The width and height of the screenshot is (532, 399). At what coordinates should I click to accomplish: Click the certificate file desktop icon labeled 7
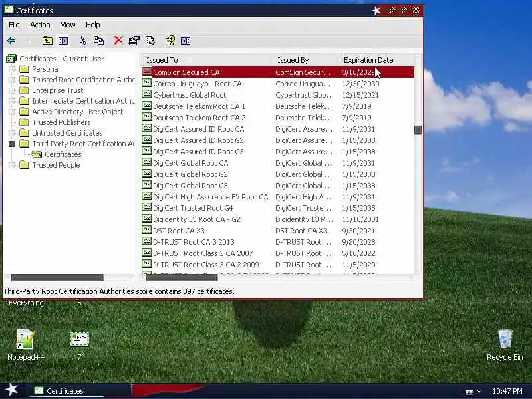(x=79, y=339)
